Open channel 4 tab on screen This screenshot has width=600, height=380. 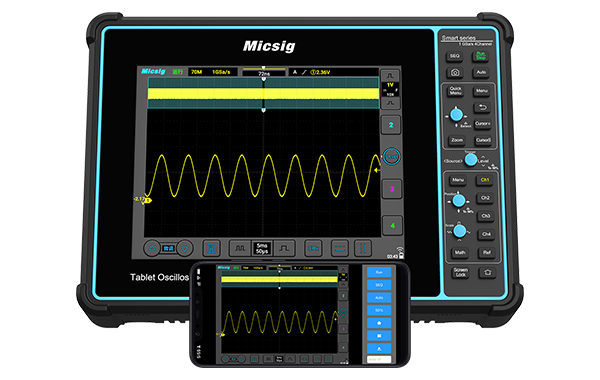[392, 225]
